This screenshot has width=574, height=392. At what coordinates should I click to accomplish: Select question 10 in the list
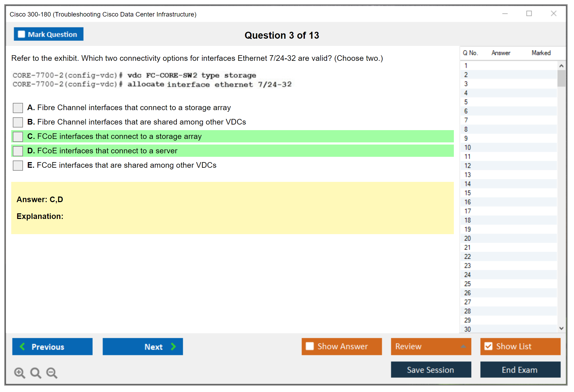click(467, 147)
